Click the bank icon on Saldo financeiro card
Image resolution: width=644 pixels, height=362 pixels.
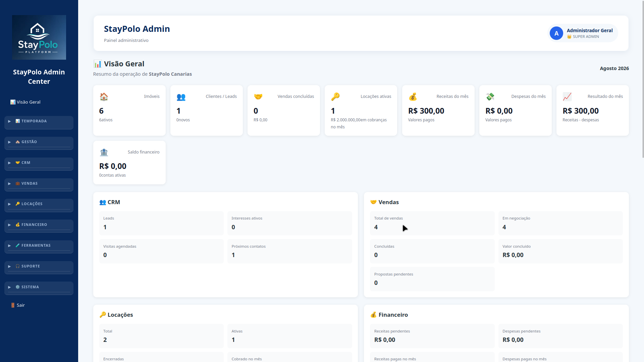click(104, 153)
